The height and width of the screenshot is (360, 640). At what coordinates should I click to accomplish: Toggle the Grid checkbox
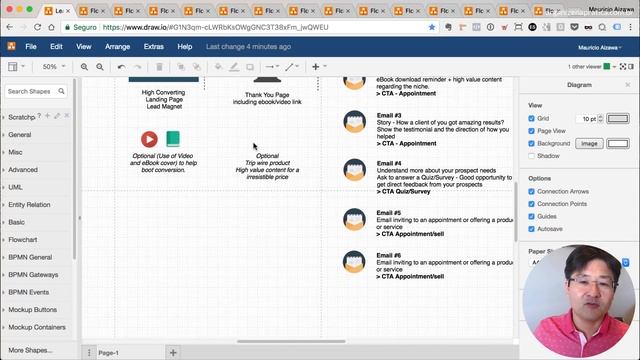[531, 118]
